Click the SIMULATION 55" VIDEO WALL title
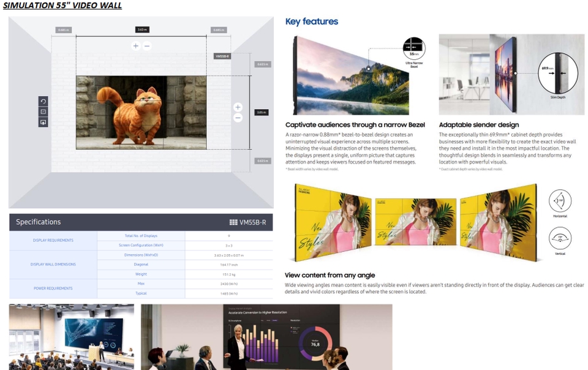588x370 pixels. [x=62, y=6]
